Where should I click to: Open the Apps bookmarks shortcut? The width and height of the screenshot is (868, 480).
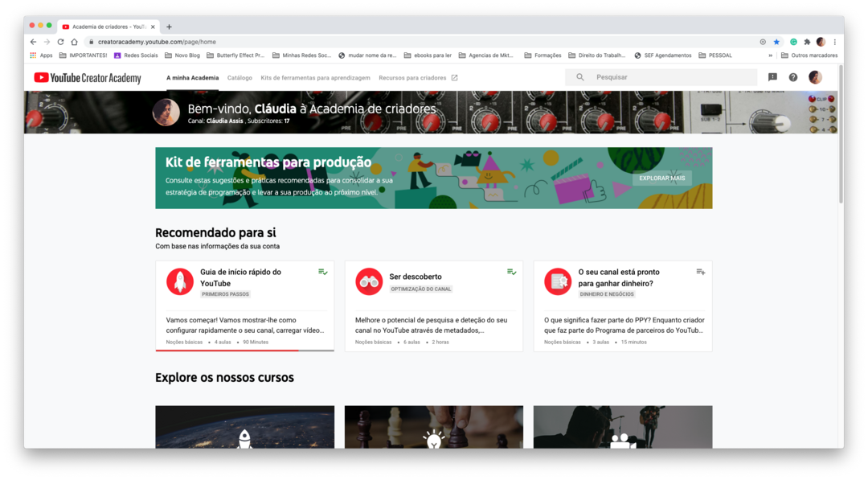point(42,55)
